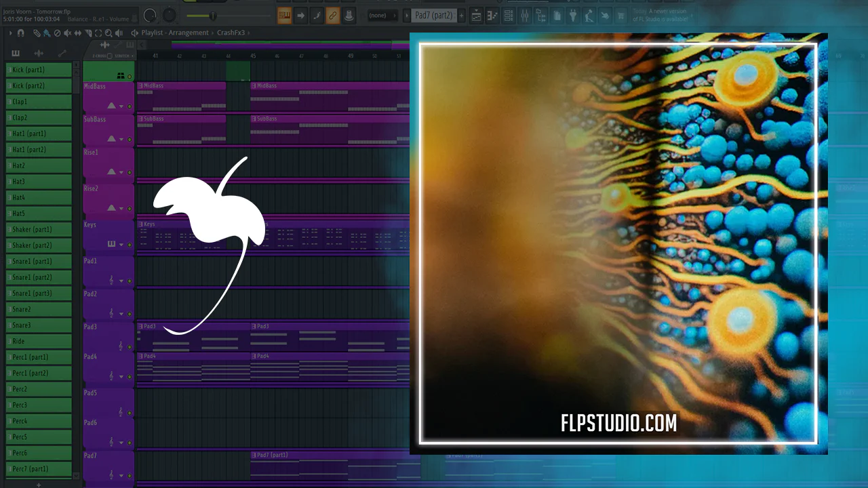The image size is (868, 488).
Task: Select Ride pattern in picker list
Action: [39, 341]
